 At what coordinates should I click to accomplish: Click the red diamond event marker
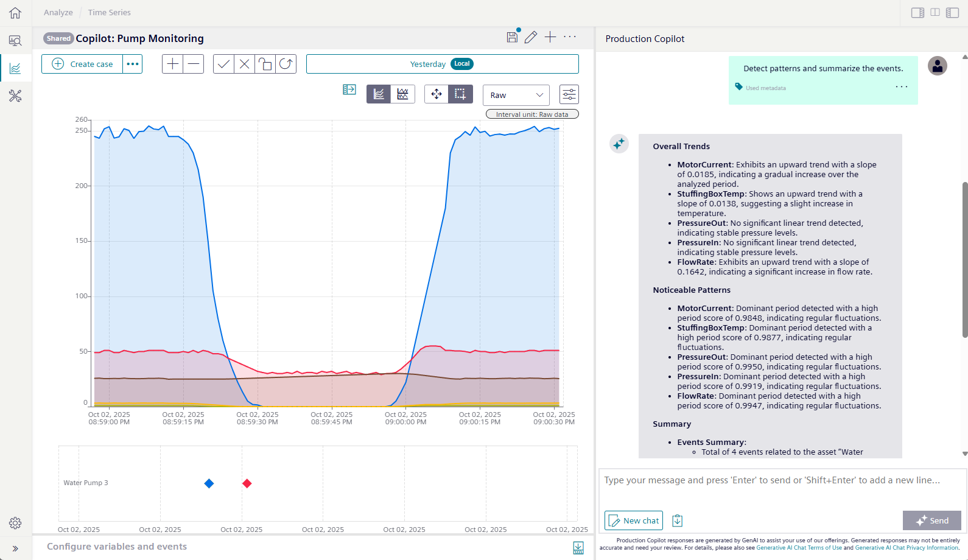[247, 483]
